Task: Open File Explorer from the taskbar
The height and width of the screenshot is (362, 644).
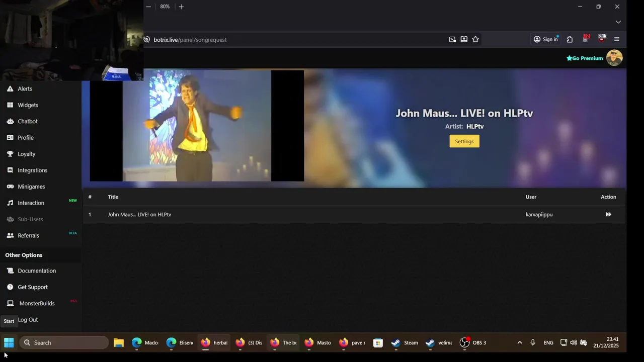Action: [119, 343]
